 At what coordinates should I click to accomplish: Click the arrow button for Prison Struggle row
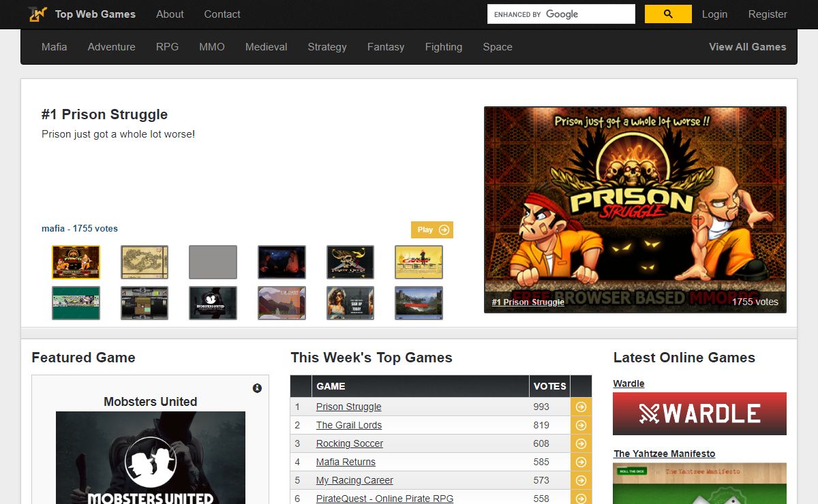point(581,407)
